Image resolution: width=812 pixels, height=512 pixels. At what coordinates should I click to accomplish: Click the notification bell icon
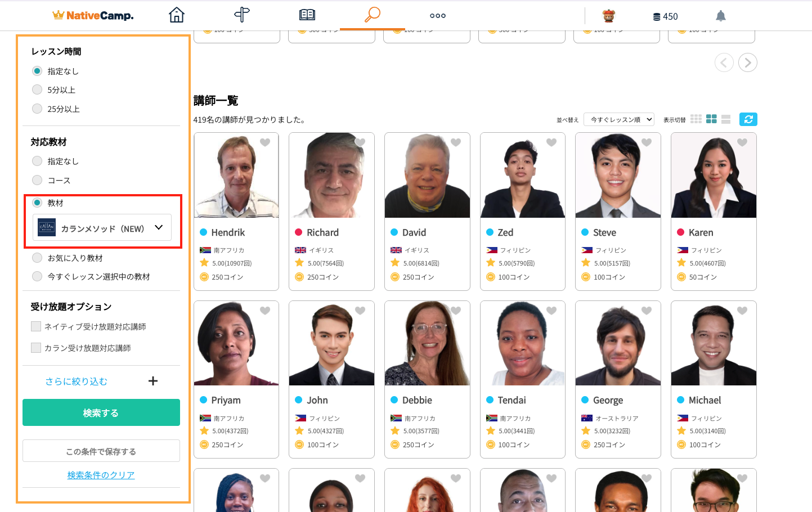pos(720,16)
